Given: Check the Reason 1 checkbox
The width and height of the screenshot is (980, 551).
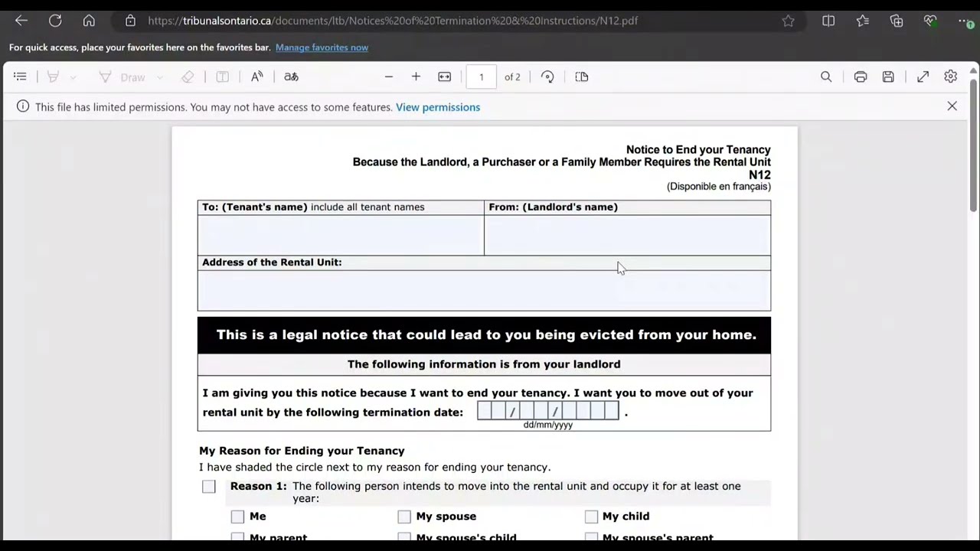Looking at the screenshot, I should click(x=209, y=487).
